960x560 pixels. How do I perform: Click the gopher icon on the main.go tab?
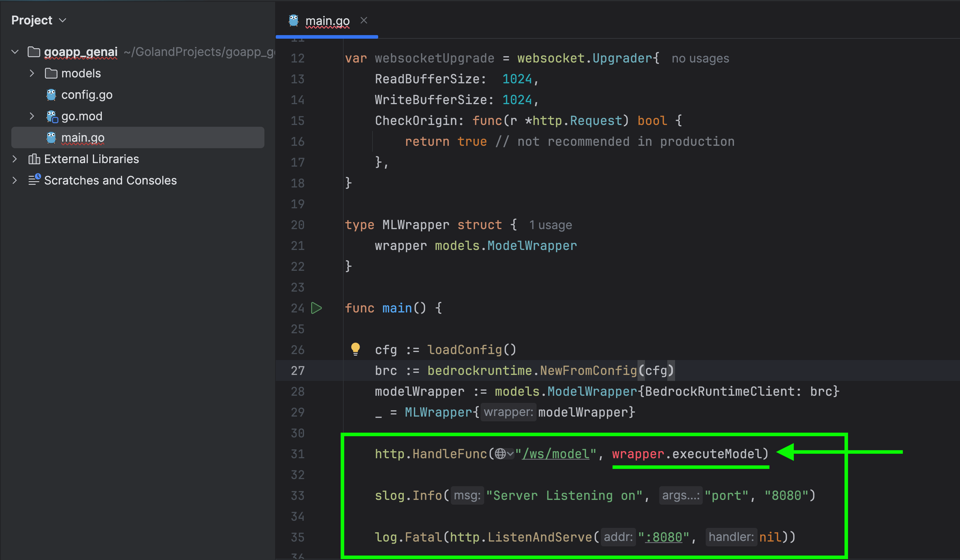(293, 21)
